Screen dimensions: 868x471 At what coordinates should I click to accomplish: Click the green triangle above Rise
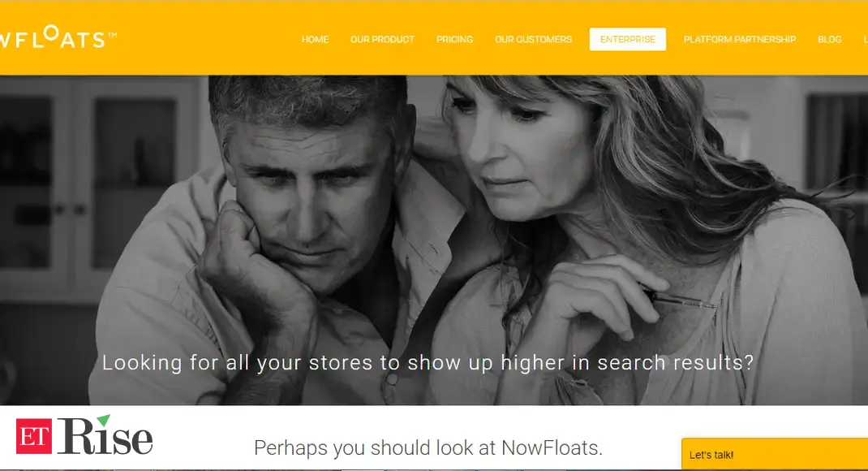click(x=104, y=420)
